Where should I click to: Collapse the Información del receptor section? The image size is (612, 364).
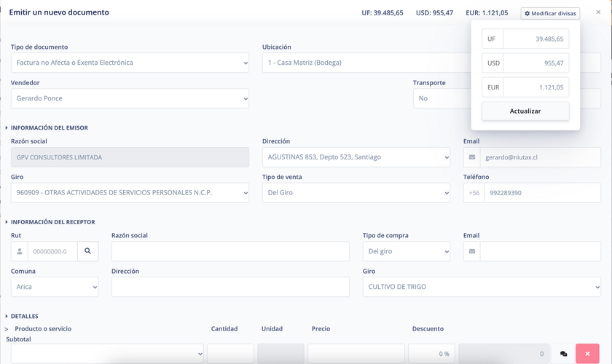pos(52,222)
